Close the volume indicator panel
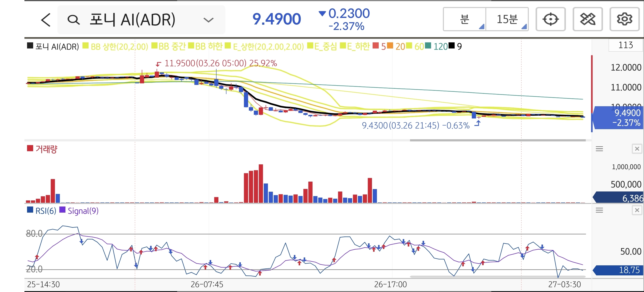644x292 pixels. 637,149
